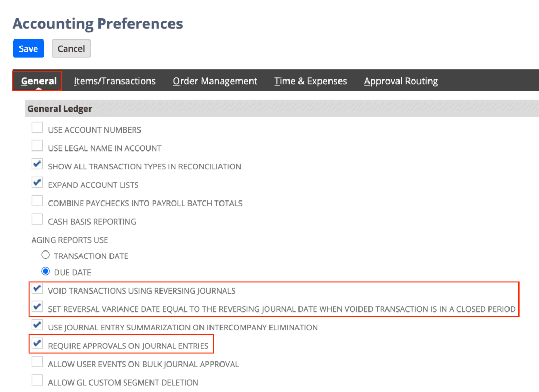539x392 pixels.
Task: Uncheck Use Journal Entry Summarization on Intercompany Elimination
Action: click(37, 325)
